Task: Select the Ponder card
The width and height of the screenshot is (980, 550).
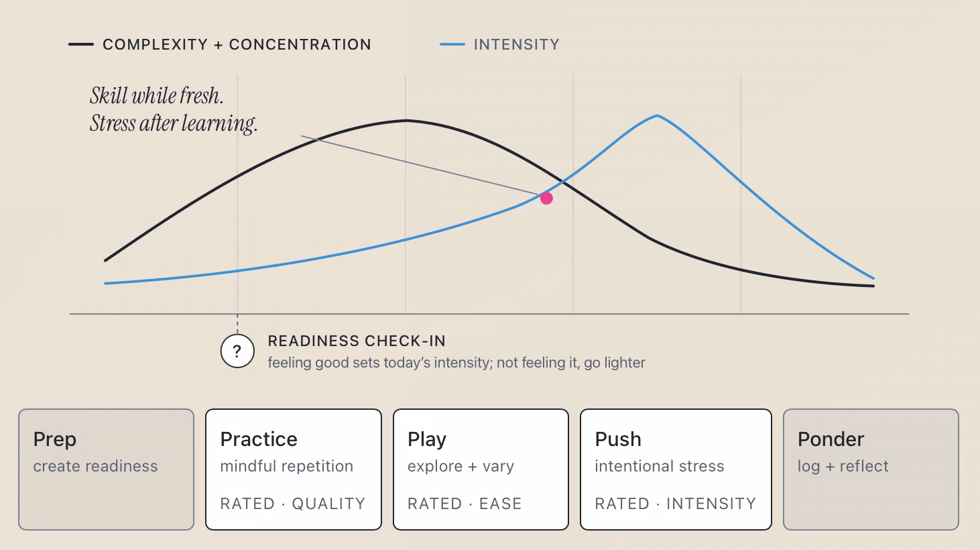Action: (x=871, y=470)
